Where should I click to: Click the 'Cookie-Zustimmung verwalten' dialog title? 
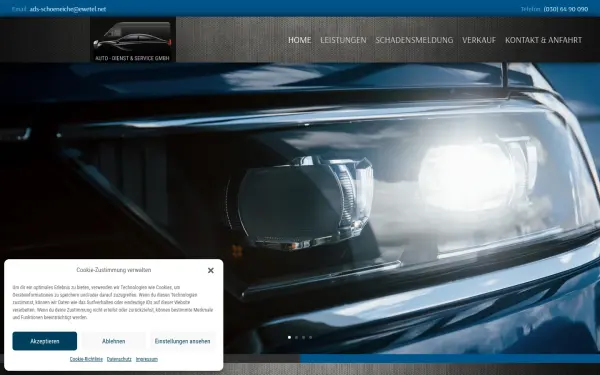[114, 270]
